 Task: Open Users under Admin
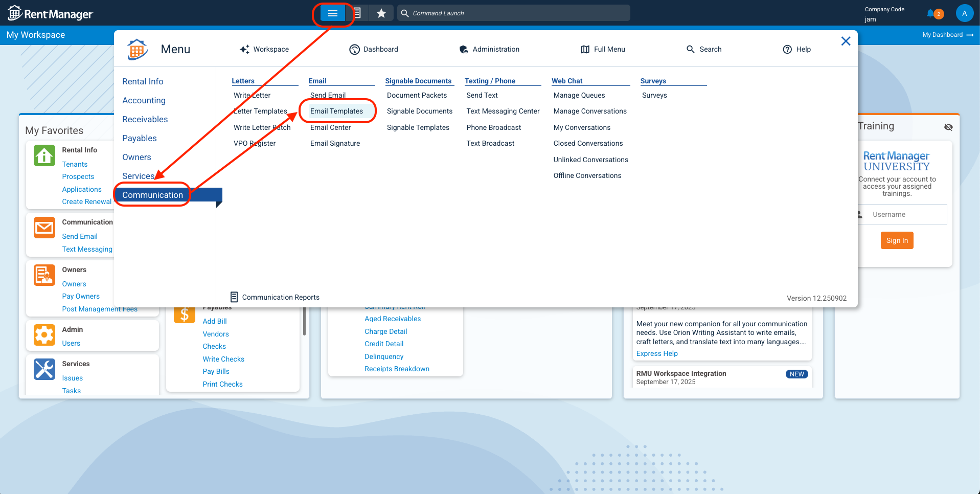71,343
